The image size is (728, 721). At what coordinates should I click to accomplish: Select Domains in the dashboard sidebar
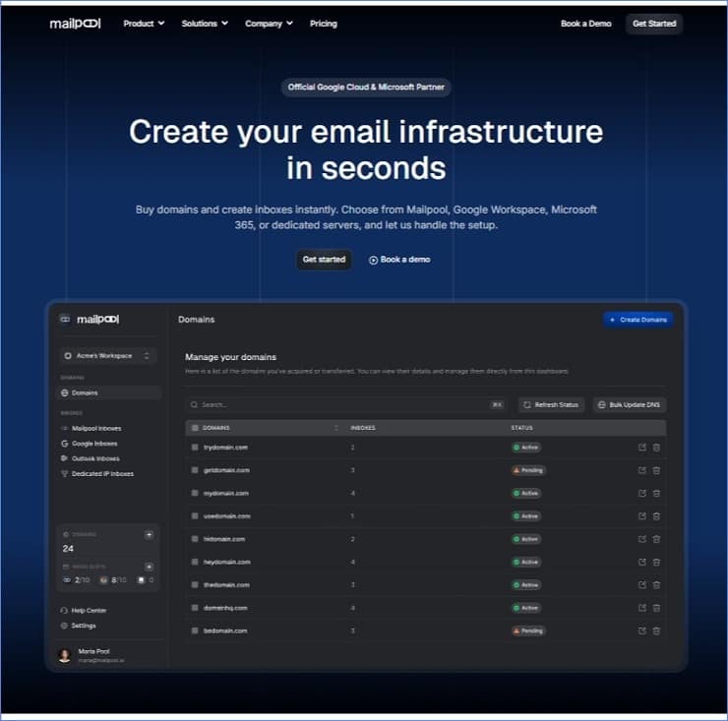[x=110, y=392]
